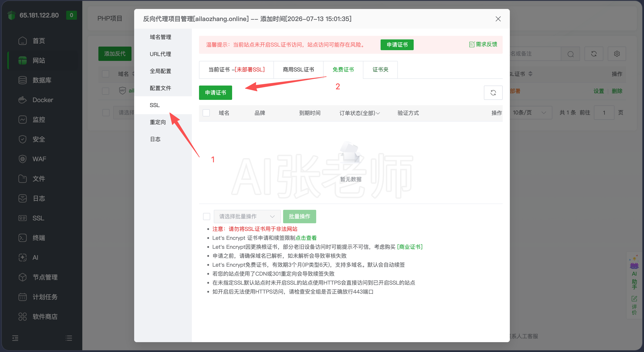Open the PHP项目 tab in background

[110, 19]
